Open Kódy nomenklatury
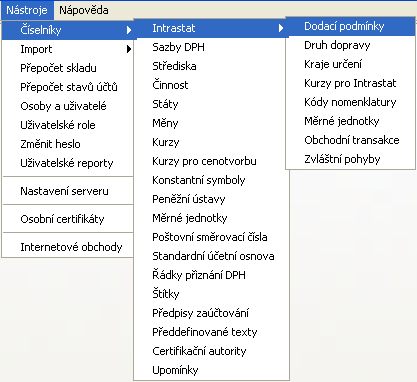Viewport: 417px width, 382px height. (x=350, y=102)
